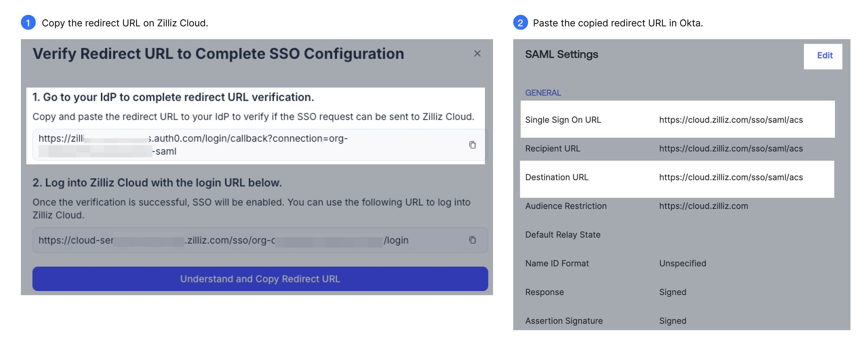
Task: Copy the auth0 redirect URL with its icon
Action: coord(472,145)
